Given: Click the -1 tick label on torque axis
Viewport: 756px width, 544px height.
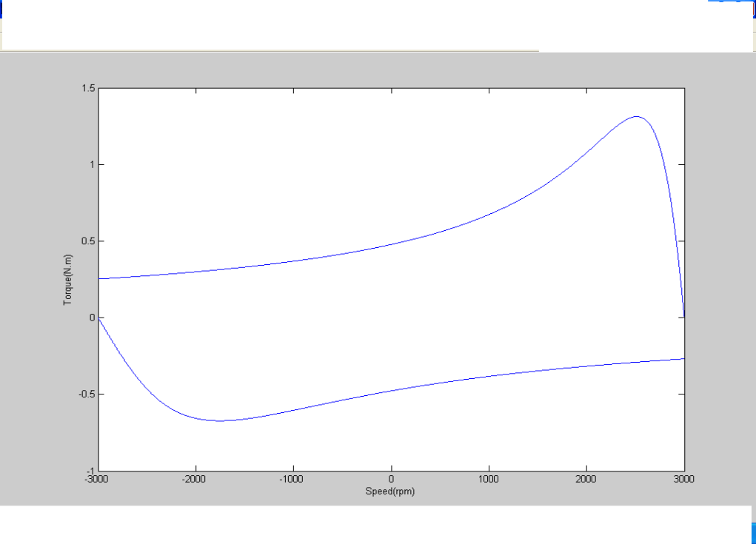Looking at the screenshot, I should point(90,470).
